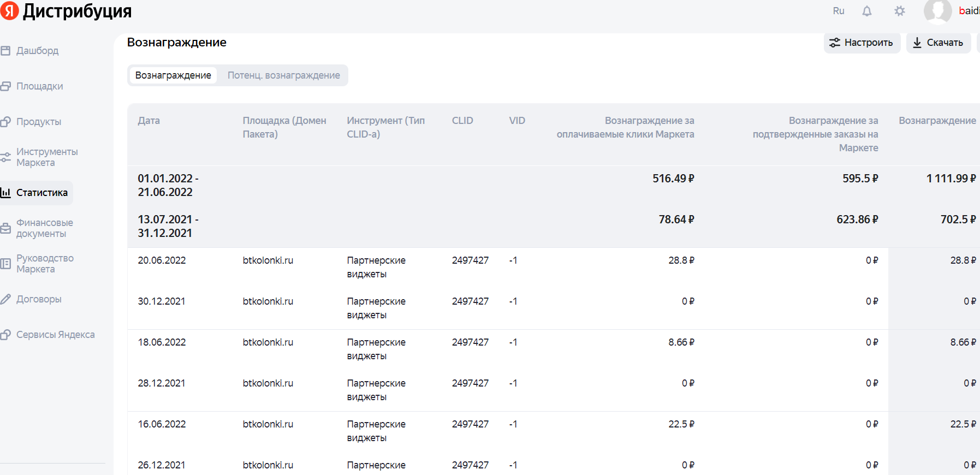Open Руководство Маркета guide

coord(45,264)
